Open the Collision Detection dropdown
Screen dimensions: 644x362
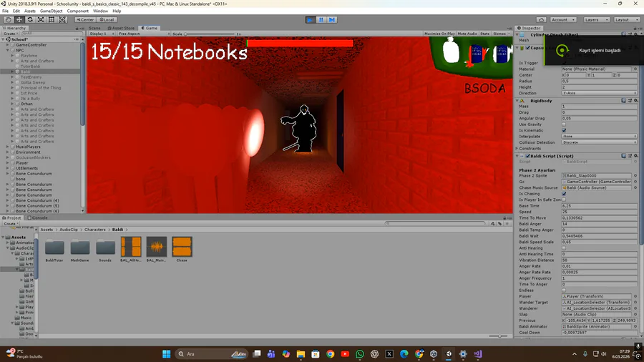click(599, 142)
